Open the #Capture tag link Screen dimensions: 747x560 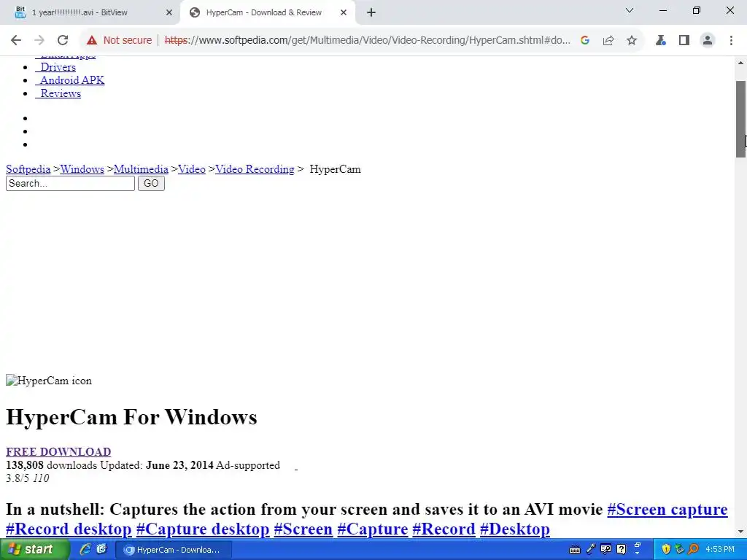[x=373, y=529]
